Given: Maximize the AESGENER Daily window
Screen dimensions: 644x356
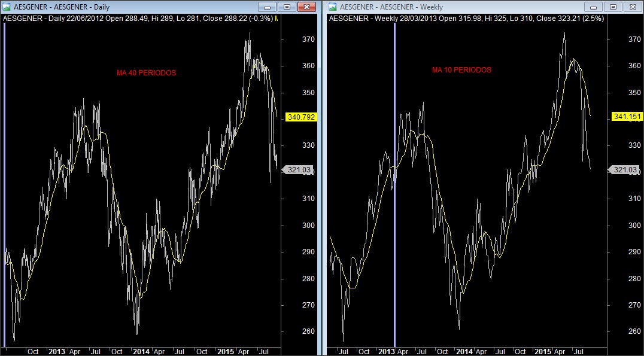Looking at the screenshot, I should [x=287, y=7].
